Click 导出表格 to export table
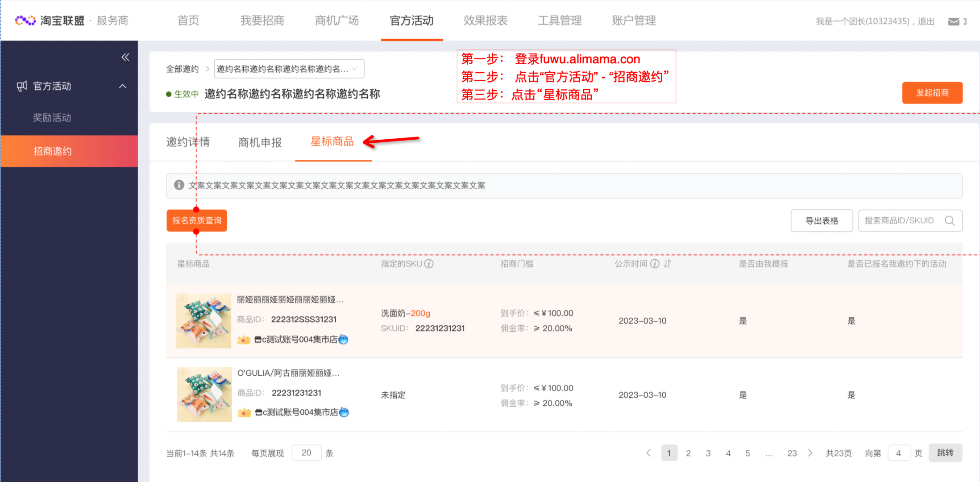The width and height of the screenshot is (980, 482). 822,220
